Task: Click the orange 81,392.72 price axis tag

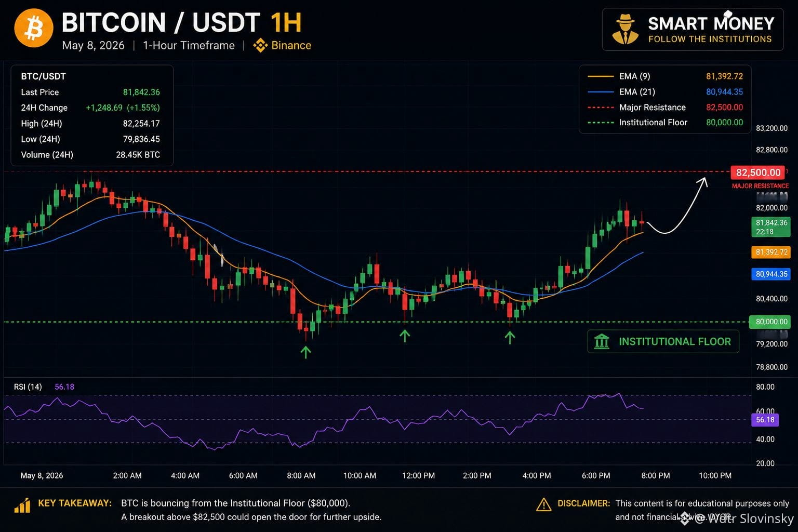Action: pyautogui.click(x=771, y=252)
